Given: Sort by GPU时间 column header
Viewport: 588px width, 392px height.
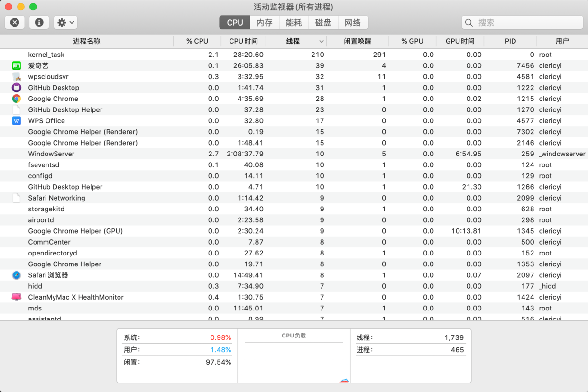Looking at the screenshot, I should tap(460, 41).
